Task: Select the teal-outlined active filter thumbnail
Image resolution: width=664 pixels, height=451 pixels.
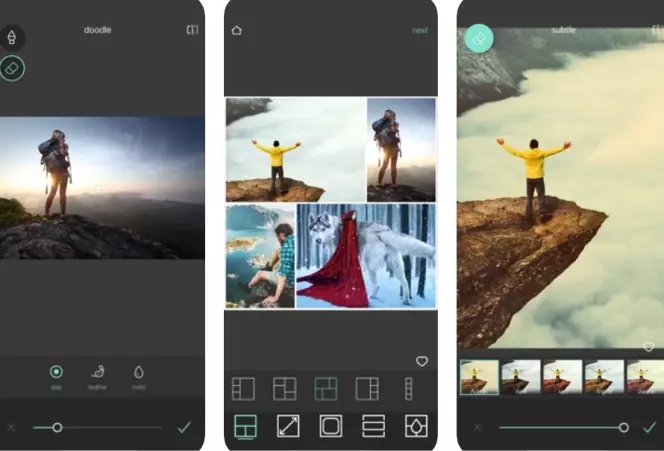Action: pyautogui.click(x=479, y=377)
